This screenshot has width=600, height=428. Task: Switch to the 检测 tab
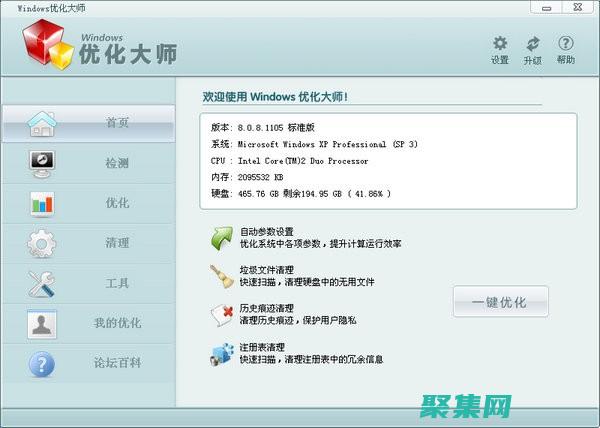point(89,163)
